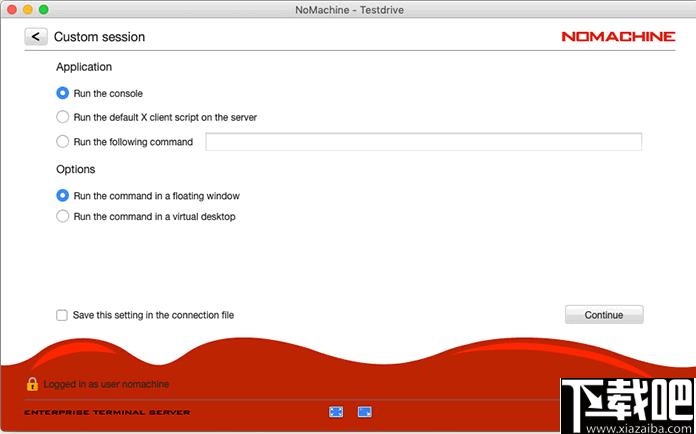Minimize window with yellow button
This screenshot has height=434, width=696.
(x=28, y=9)
